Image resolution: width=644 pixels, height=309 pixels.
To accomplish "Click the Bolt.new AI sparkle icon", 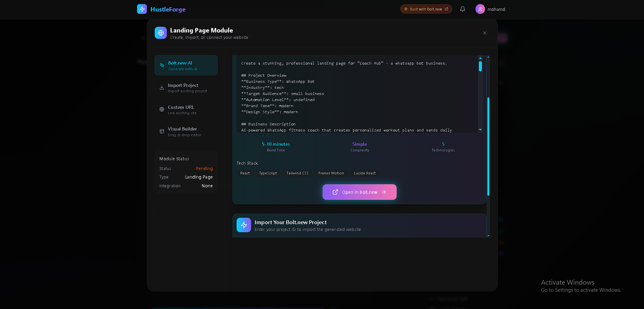I will 162,65.
